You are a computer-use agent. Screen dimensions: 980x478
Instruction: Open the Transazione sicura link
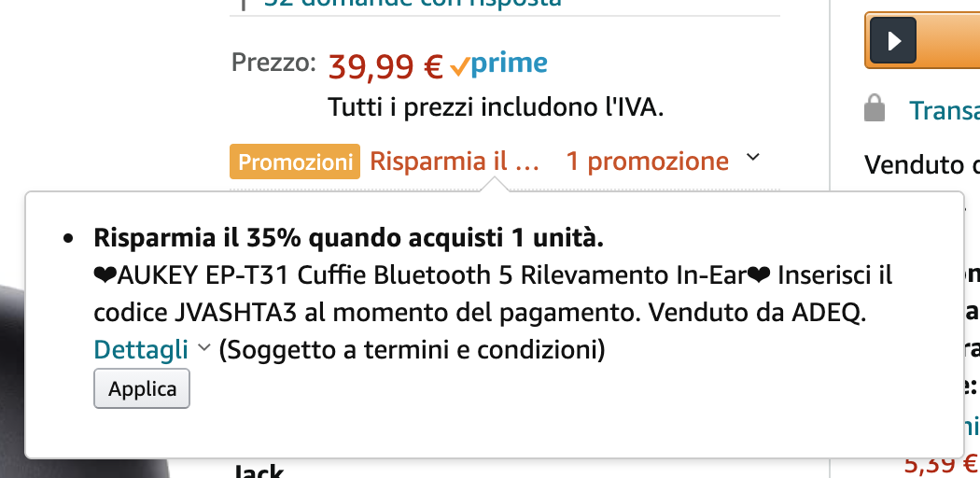pyautogui.click(x=944, y=111)
